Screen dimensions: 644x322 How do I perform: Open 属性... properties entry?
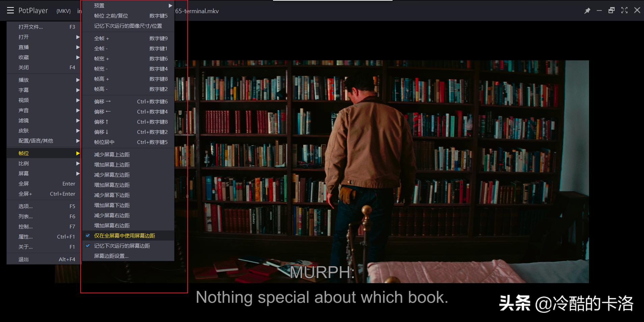(x=44, y=237)
